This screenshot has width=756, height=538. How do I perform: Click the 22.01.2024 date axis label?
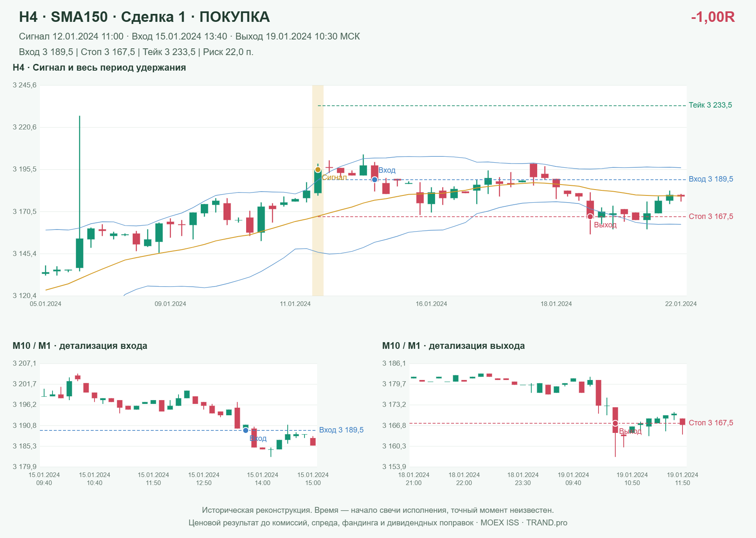click(x=681, y=304)
